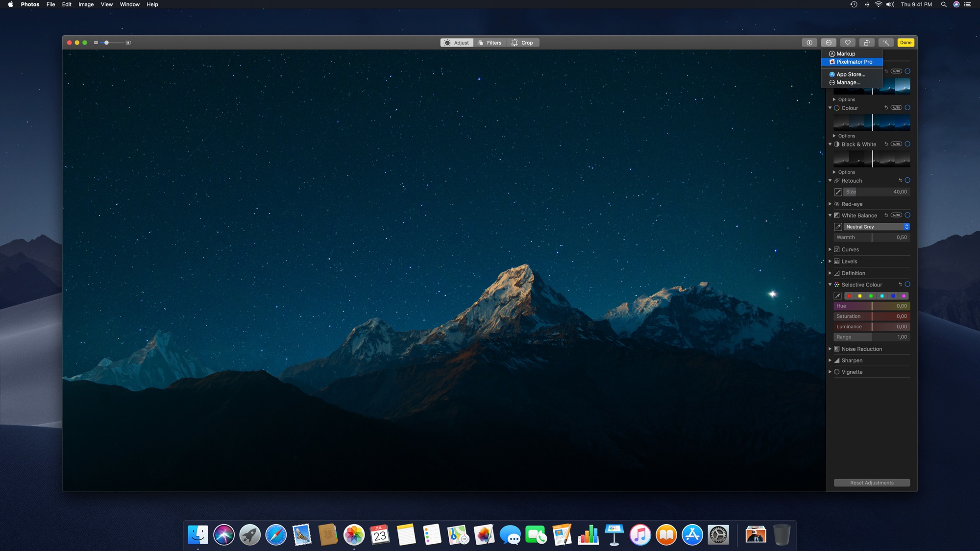Image resolution: width=980 pixels, height=551 pixels.
Task: Click the photo Info icon
Action: 809,43
